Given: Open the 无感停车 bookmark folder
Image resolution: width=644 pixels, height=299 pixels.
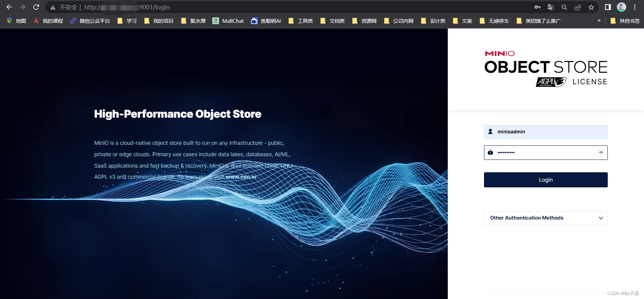Looking at the screenshot, I should pyautogui.click(x=494, y=21).
